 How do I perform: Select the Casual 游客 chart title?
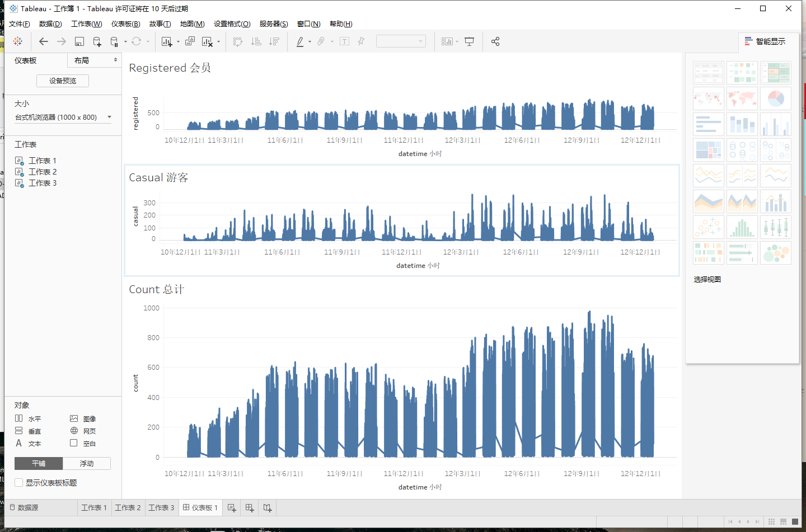(x=159, y=177)
